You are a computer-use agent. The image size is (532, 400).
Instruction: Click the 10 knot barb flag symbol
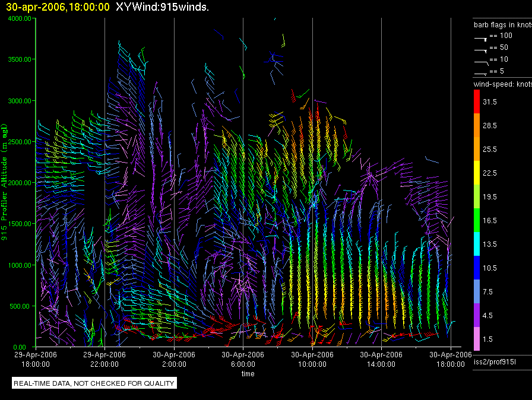480,61
